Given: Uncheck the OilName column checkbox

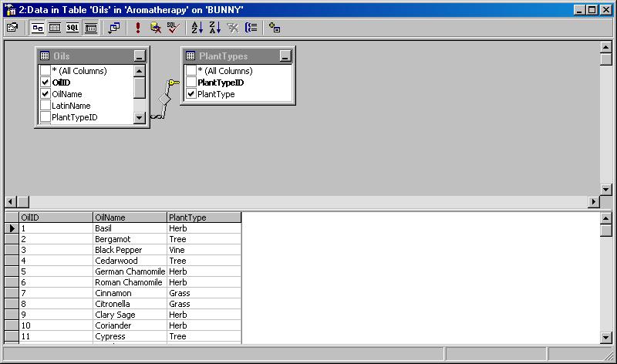Looking at the screenshot, I should pos(46,94).
